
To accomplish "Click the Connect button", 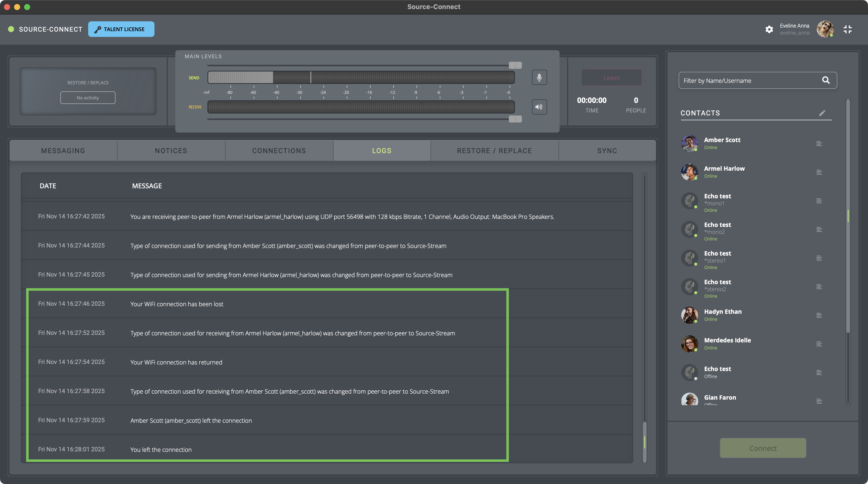I will click(x=763, y=448).
